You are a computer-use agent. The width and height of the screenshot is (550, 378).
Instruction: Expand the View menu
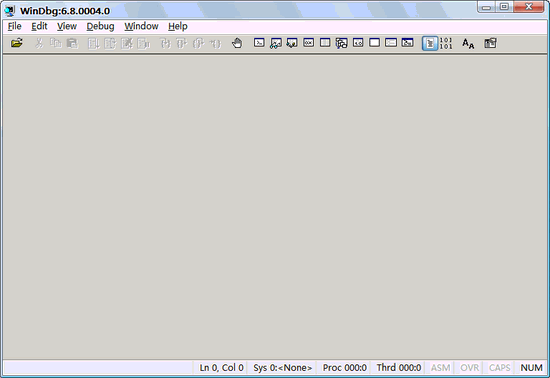tap(67, 26)
